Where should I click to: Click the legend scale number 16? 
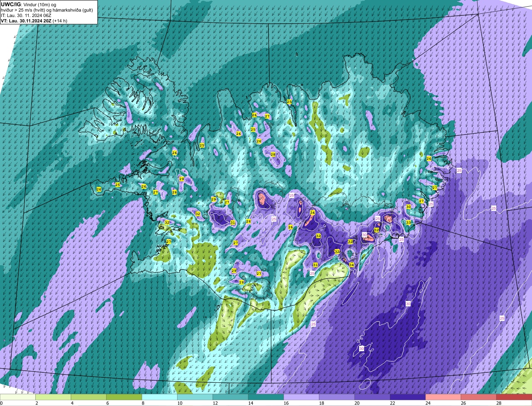[285, 403]
